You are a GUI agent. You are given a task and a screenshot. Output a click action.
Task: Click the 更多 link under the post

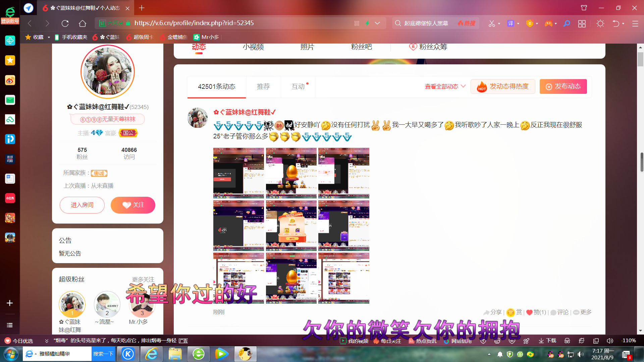click(582, 312)
